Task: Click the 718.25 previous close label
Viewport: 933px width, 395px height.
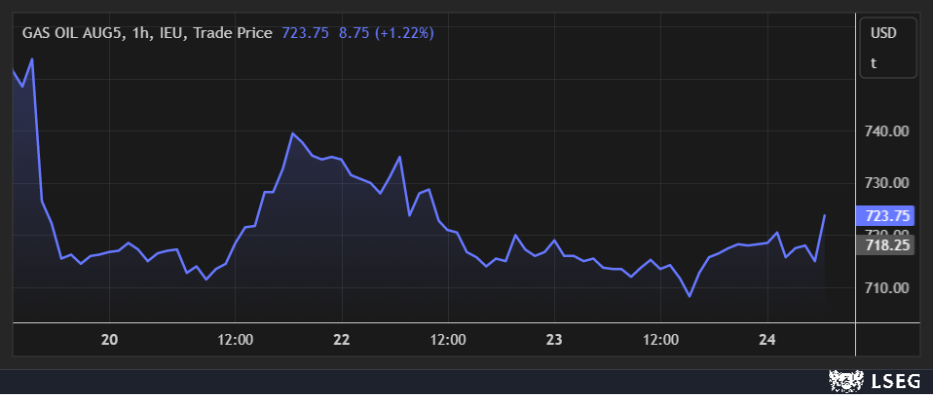Action: [893, 245]
